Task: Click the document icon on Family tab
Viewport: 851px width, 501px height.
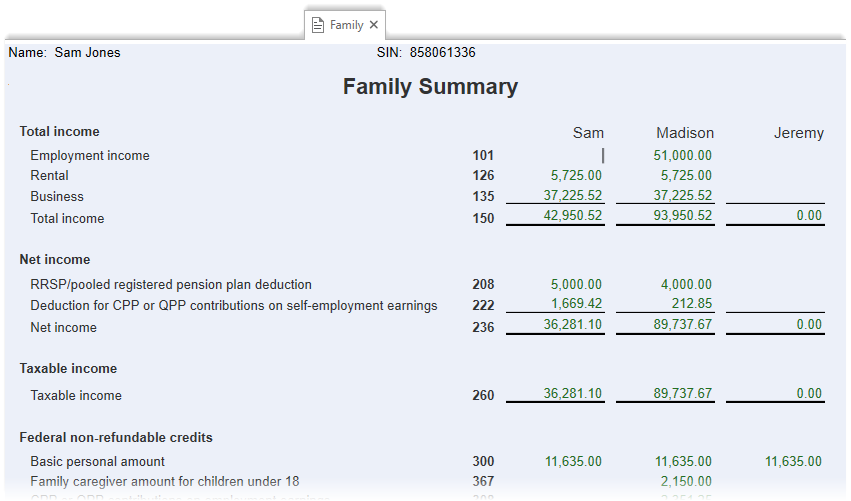Action: click(x=318, y=25)
